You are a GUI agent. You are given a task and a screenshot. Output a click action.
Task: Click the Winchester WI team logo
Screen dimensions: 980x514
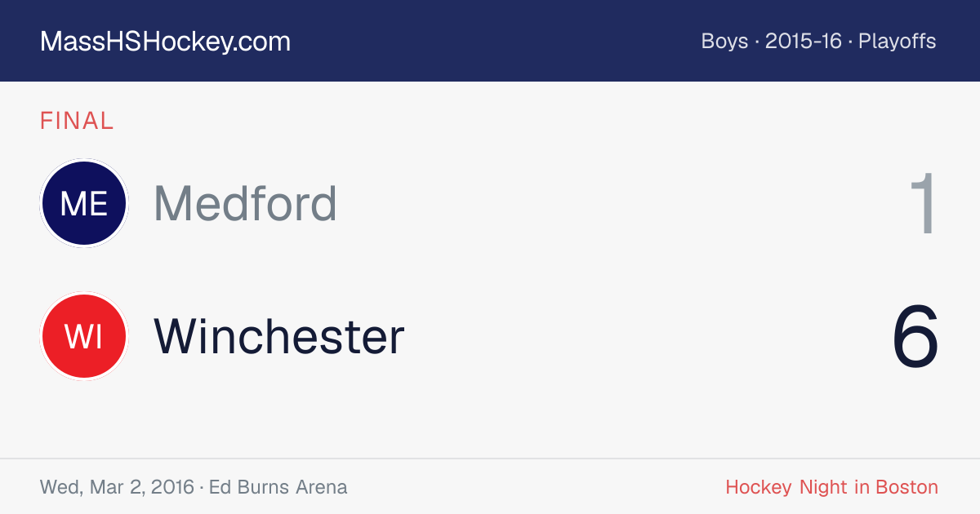84,336
